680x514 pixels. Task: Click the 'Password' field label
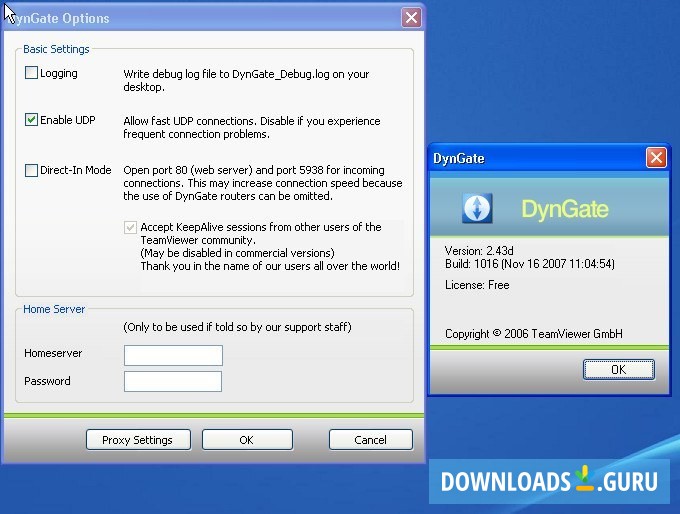(x=47, y=381)
